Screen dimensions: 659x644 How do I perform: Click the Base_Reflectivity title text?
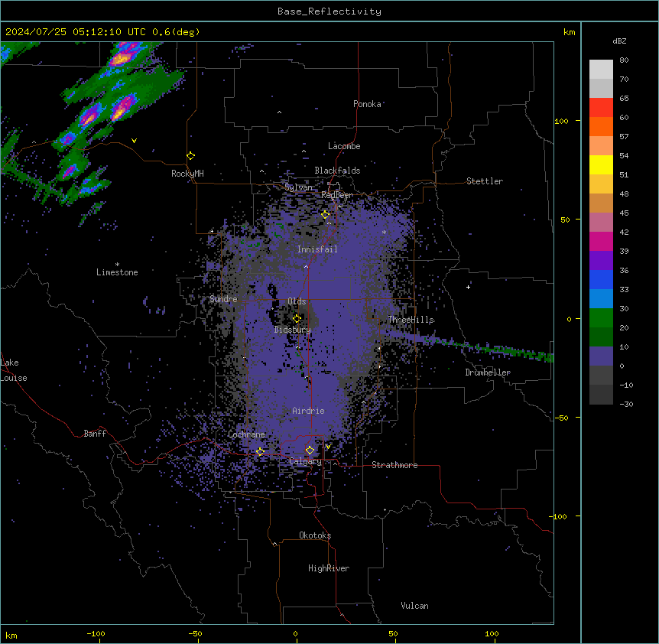click(x=329, y=11)
